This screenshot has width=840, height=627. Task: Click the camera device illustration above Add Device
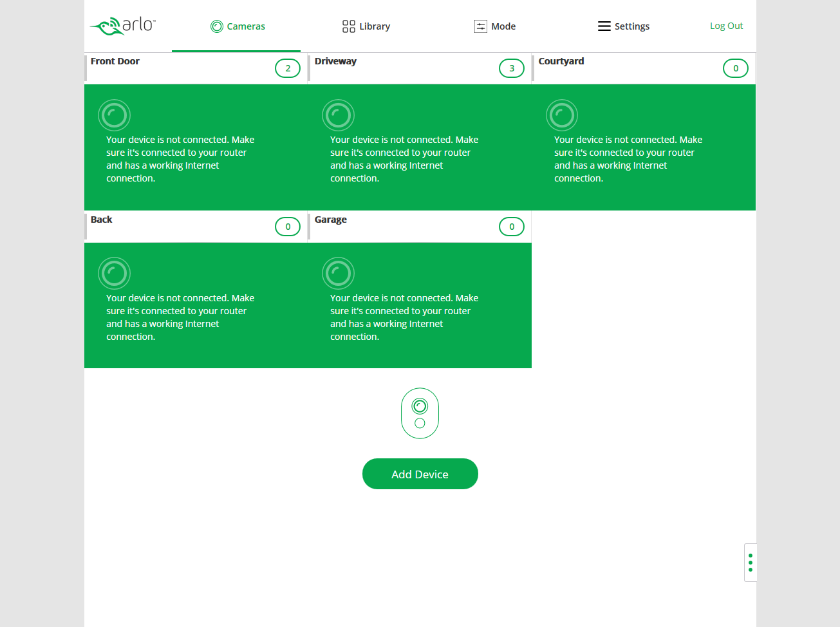tap(420, 413)
